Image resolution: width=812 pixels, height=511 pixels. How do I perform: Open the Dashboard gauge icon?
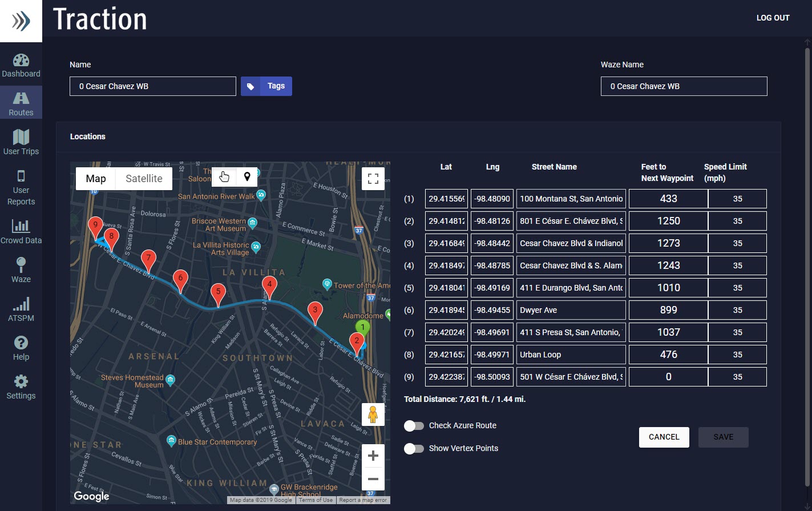(21, 61)
